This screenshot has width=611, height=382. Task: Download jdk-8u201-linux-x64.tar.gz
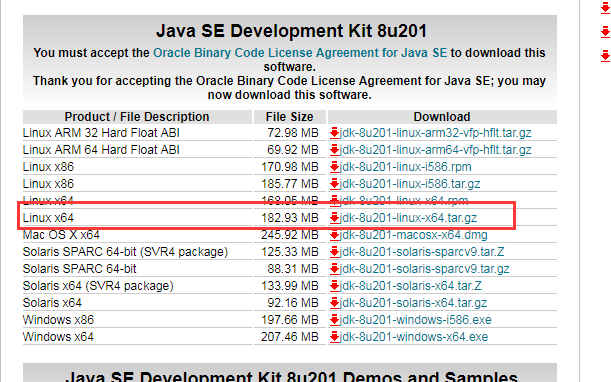[x=408, y=218]
